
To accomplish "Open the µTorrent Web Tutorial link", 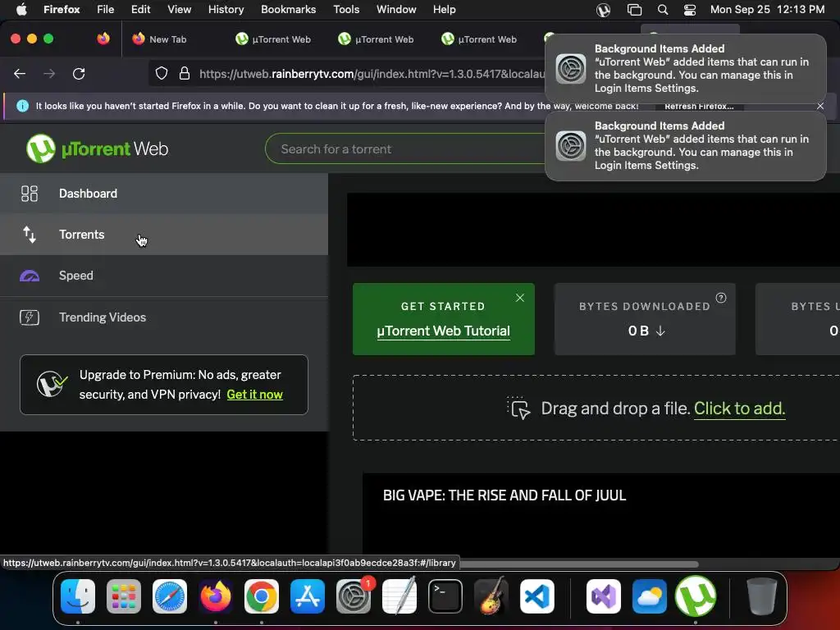I will tap(443, 331).
